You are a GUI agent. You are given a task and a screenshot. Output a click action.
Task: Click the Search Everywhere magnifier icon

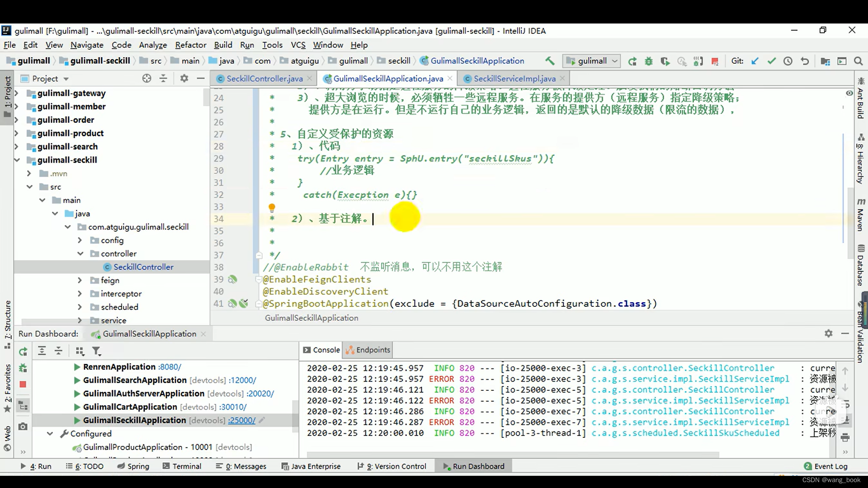tap(858, 61)
